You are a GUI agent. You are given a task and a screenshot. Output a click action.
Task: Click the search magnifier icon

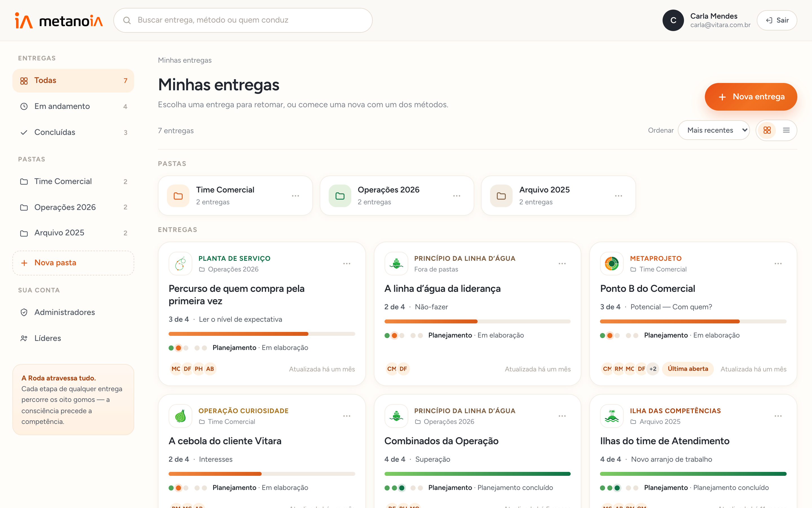pyautogui.click(x=127, y=21)
